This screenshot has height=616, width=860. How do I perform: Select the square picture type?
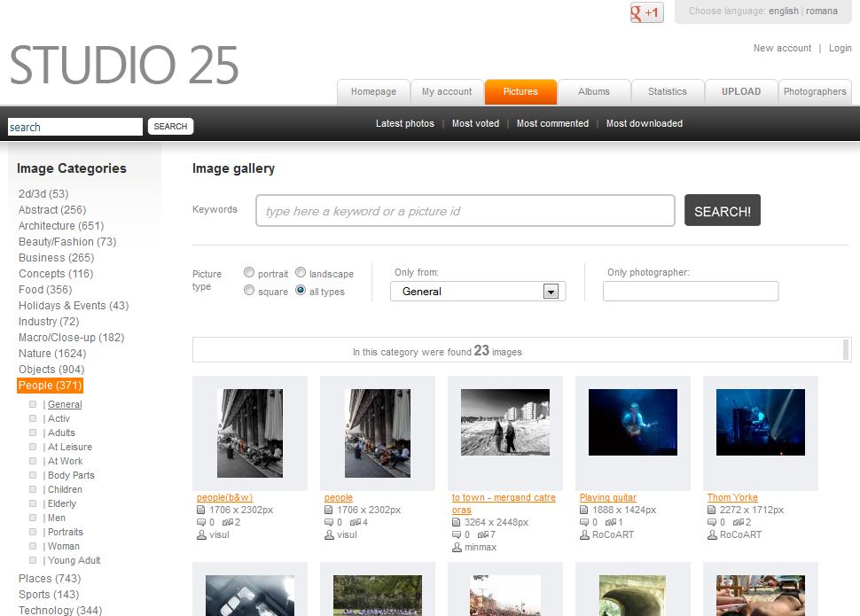pos(249,290)
